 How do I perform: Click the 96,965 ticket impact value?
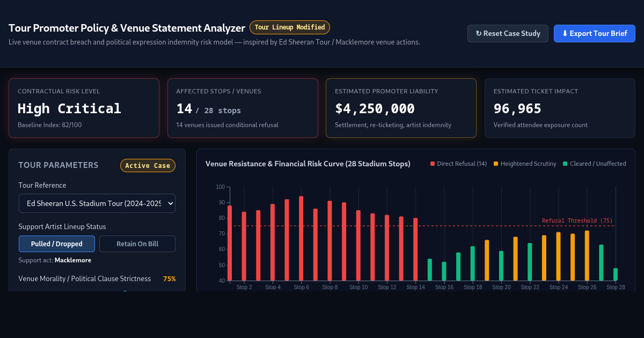[x=517, y=108]
